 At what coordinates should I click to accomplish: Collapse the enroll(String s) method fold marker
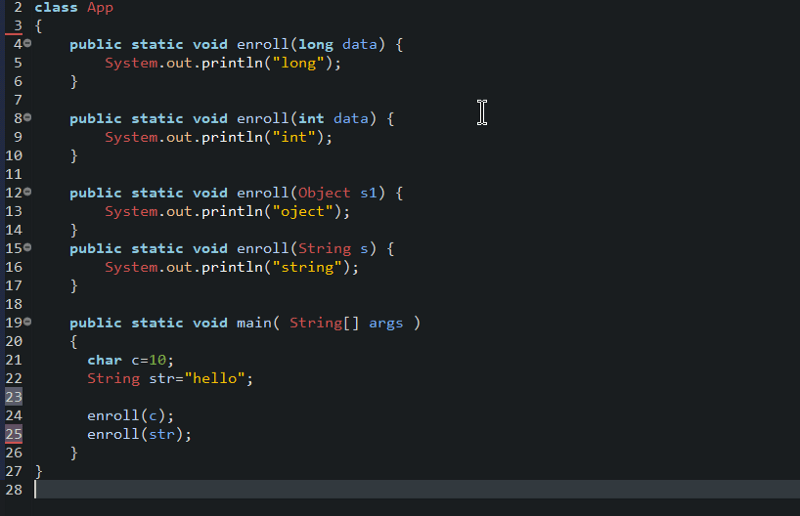28,248
